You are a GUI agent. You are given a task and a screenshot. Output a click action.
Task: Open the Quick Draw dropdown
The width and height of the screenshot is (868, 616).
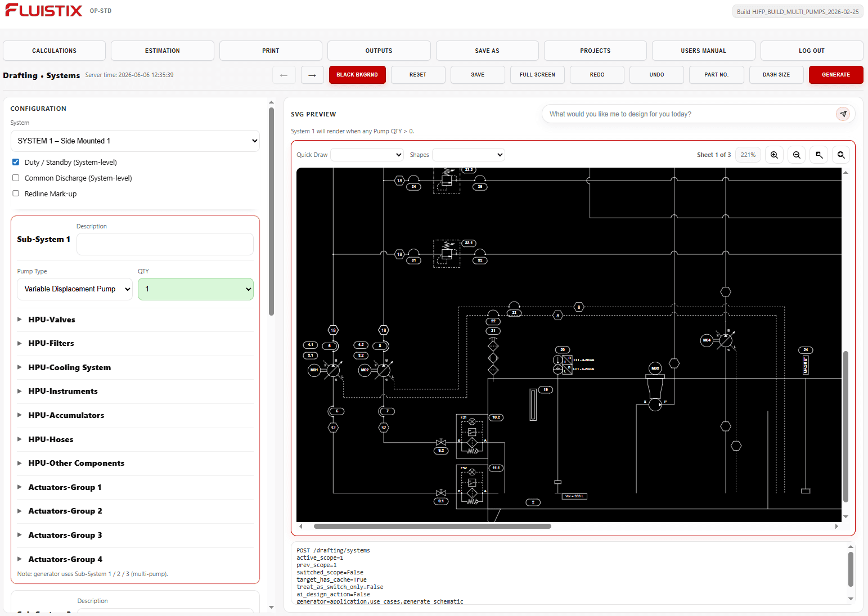point(367,155)
